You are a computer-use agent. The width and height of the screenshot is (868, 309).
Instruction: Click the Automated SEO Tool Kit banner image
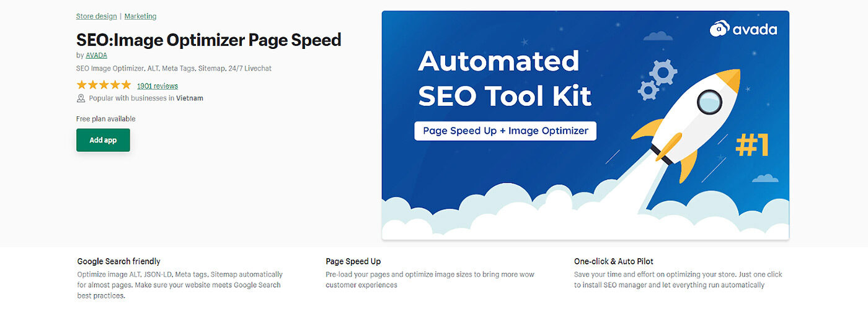click(585, 125)
